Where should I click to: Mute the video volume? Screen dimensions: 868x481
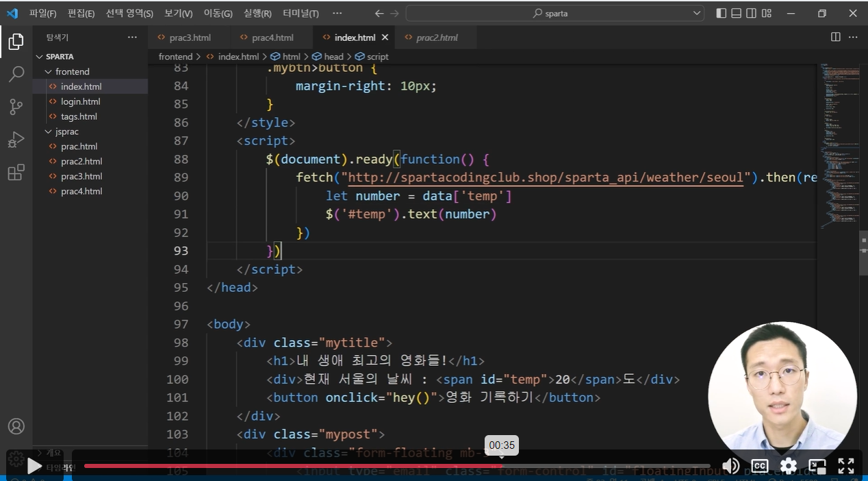click(x=731, y=467)
